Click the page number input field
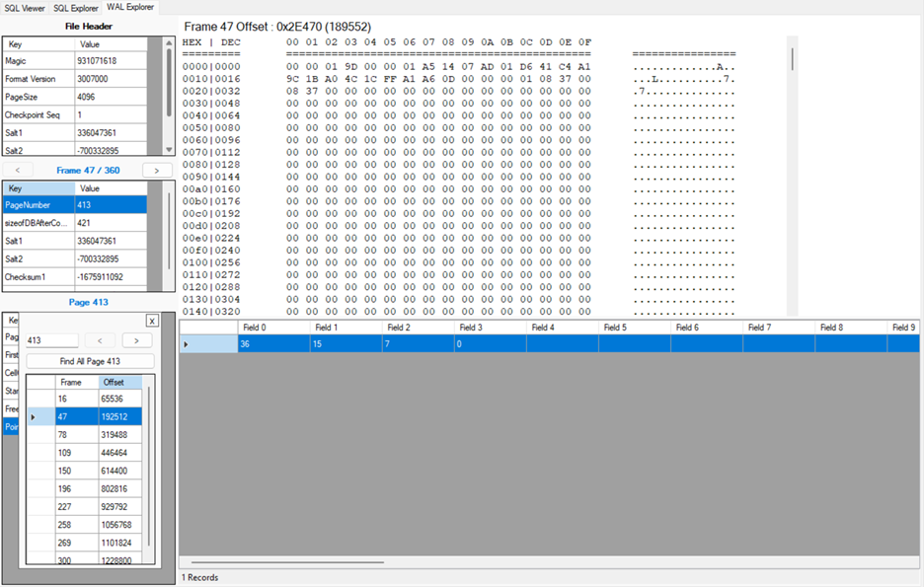This screenshot has width=924, height=587. pos(52,340)
